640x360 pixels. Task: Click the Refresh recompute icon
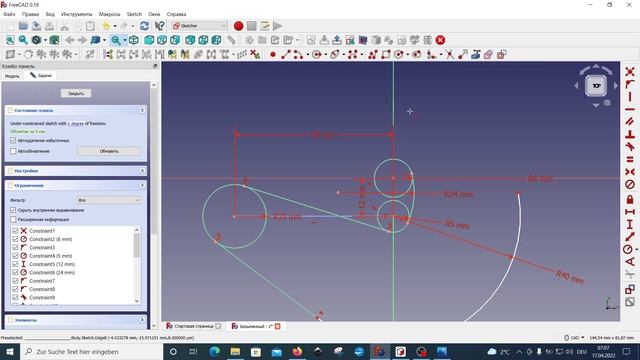pos(144,26)
